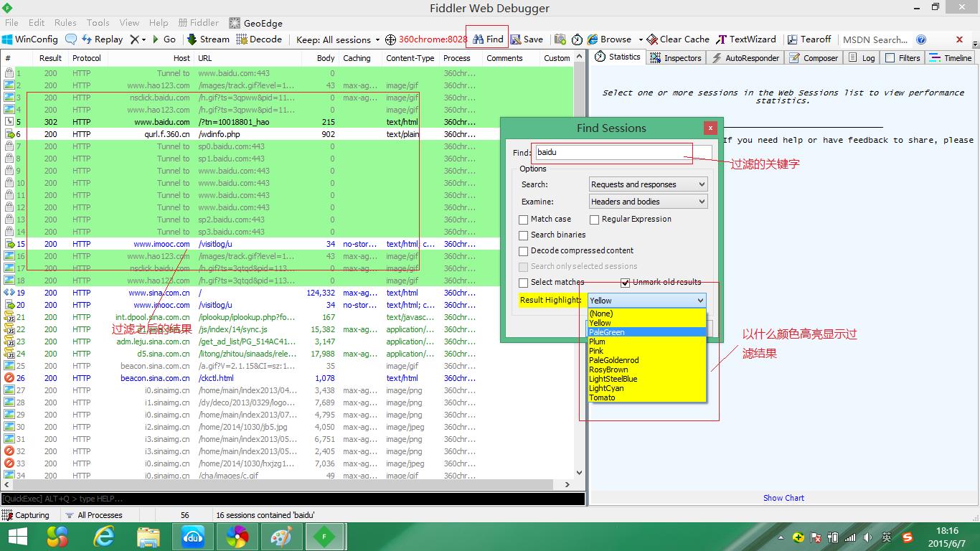Open File Explorer from the taskbar
Viewport: 980px width, 551px height.
149,537
